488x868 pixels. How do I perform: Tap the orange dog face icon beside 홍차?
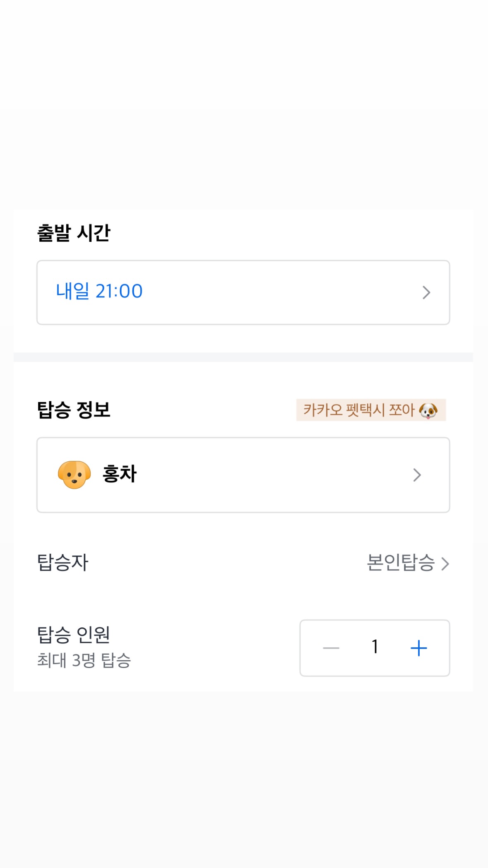(x=74, y=475)
